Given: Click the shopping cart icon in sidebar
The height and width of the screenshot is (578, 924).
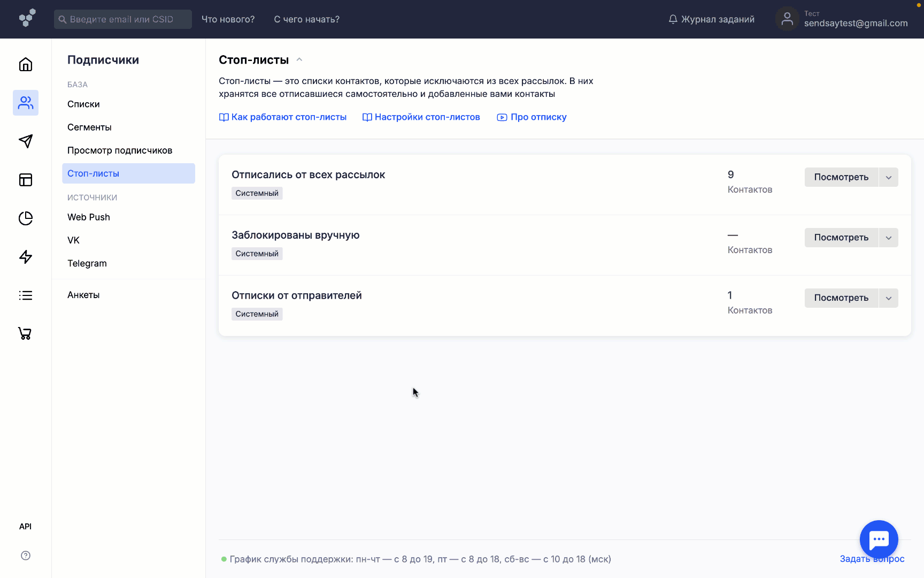Looking at the screenshot, I should [26, 334].
